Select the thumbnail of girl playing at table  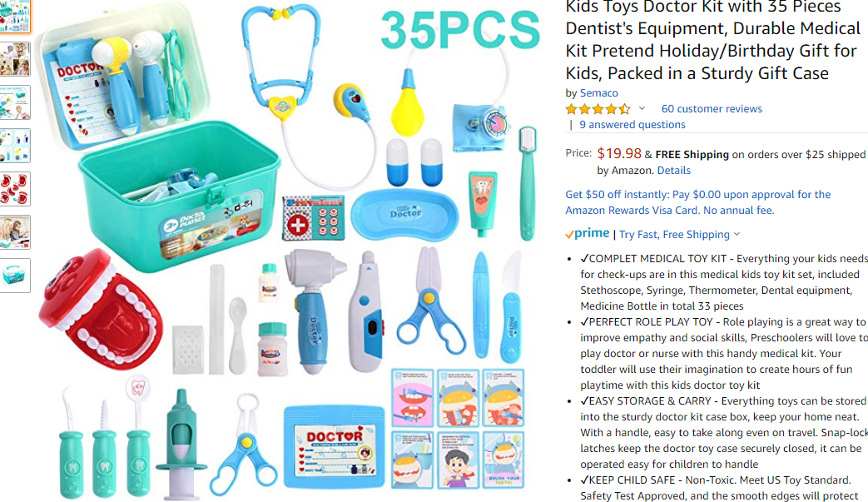[x=15, y=232]
